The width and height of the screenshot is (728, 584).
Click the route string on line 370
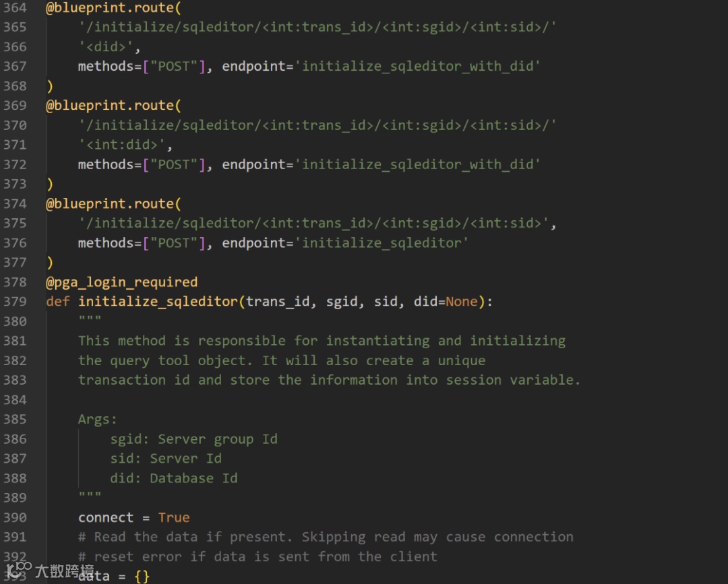click(317, 125)
